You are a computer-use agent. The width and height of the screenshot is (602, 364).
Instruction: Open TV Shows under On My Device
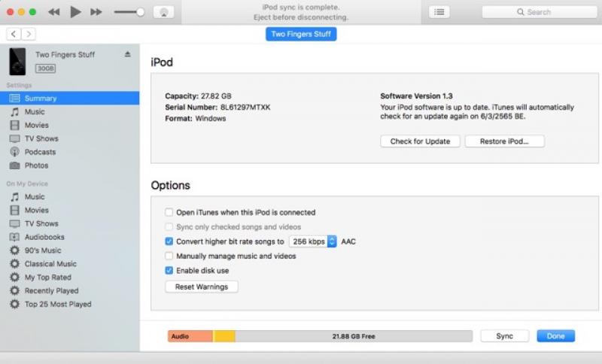tap(41, 223)
